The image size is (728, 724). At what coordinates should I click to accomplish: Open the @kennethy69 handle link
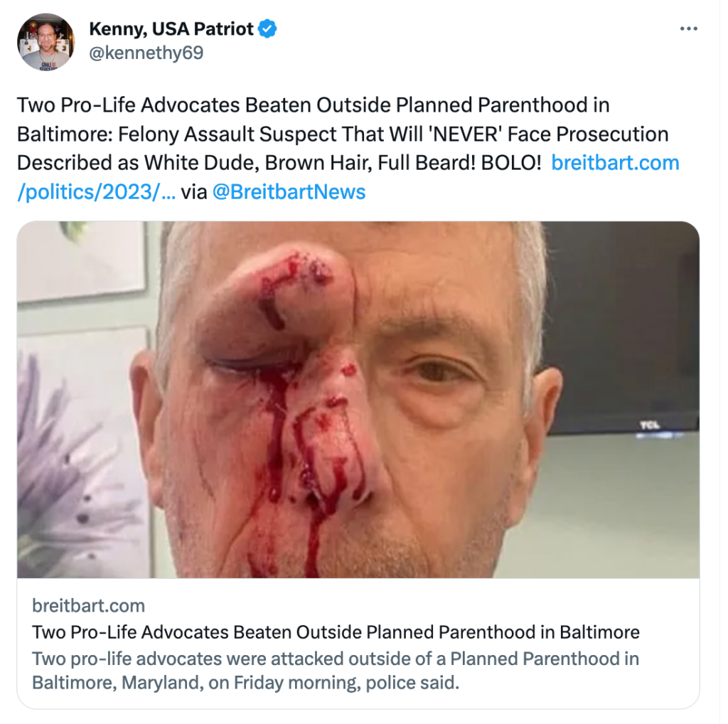146,53
